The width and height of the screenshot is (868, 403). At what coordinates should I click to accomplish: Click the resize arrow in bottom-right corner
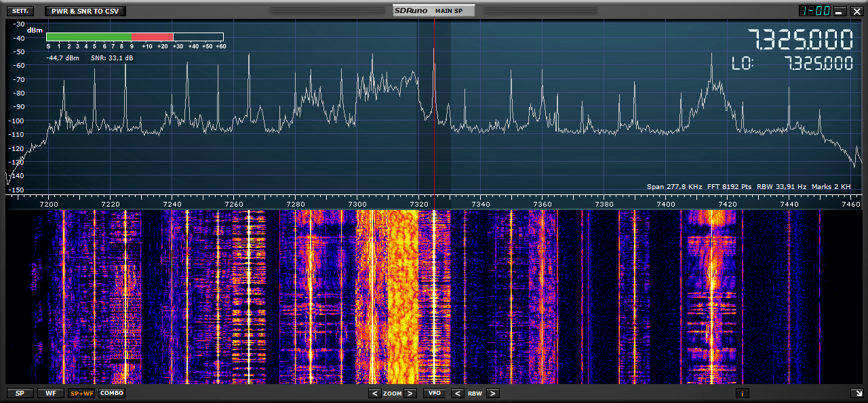click(x=856, y=394)
